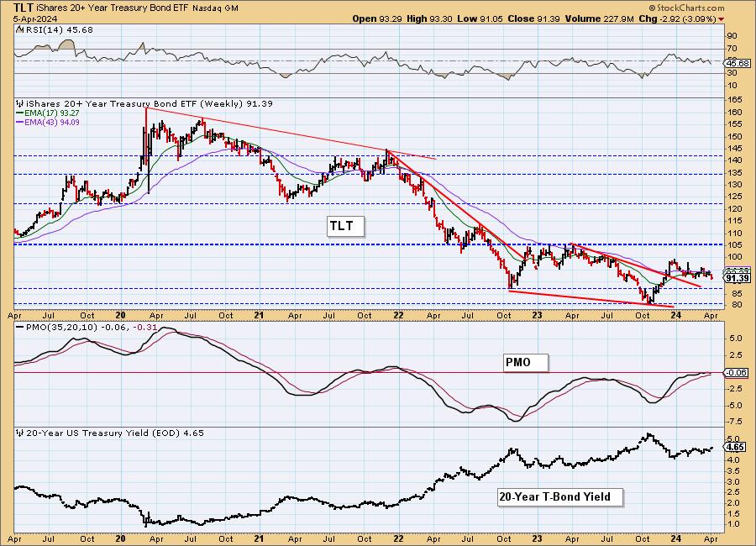Click the TLT ticker symbol in the header
Screen dimensions: 756x546
(x=24, y=8)
